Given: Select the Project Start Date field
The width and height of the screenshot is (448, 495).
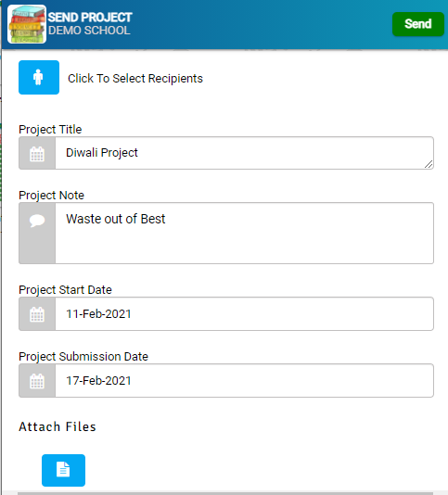Looking at the screenshot, I should click(244, 314).
